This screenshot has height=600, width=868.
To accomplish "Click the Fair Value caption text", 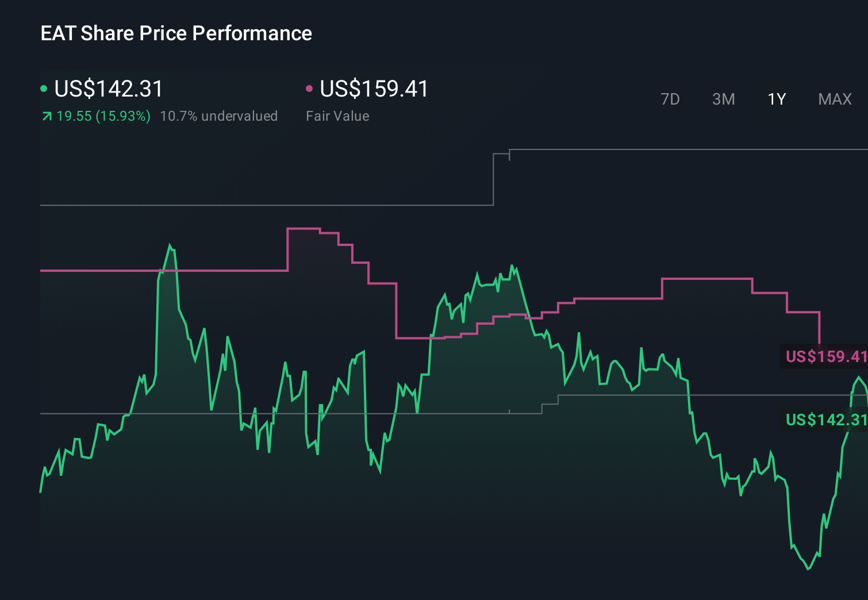I will pos(338,116).
